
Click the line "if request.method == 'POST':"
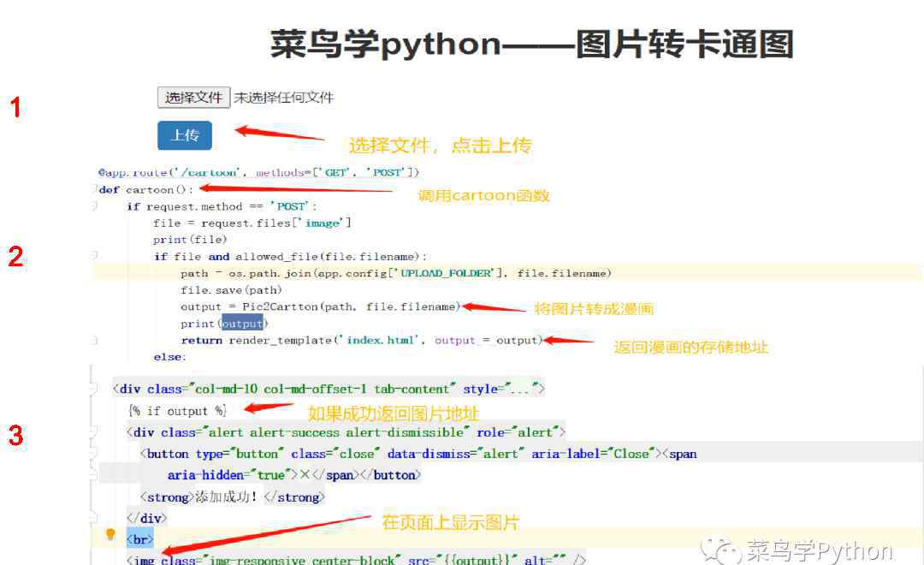pyautogui.click(x=222, y=206)
